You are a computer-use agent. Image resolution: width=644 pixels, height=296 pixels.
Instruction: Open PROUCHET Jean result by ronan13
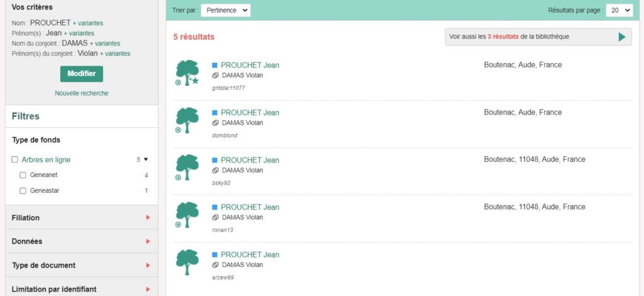(250, 207)
